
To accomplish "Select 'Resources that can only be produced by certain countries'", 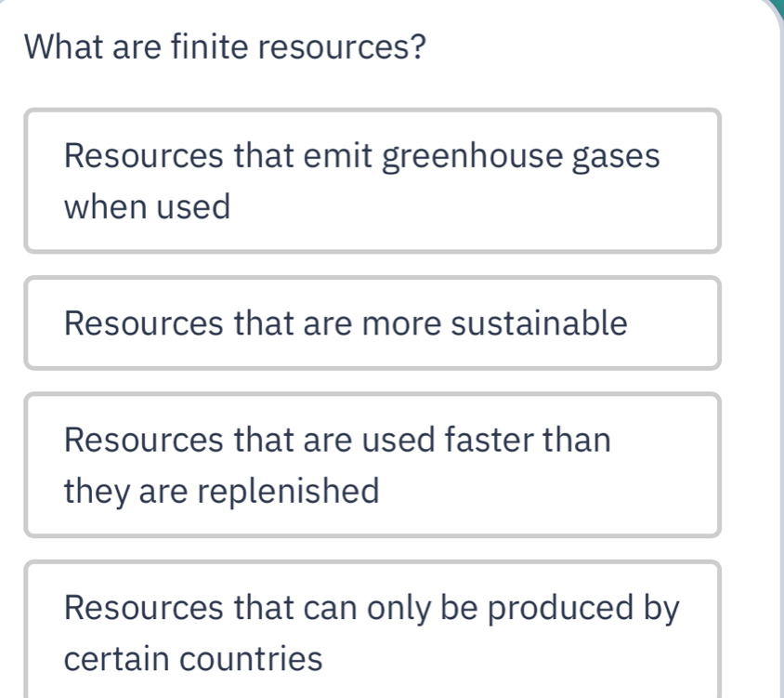I will coord(372,633).
